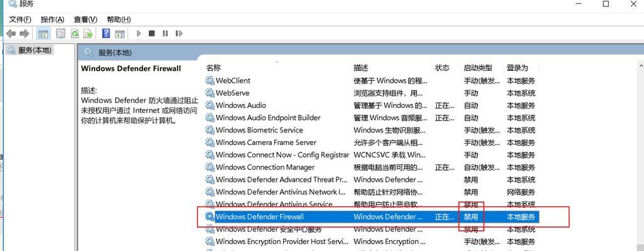Toggle the show/hide console tree icon
The image size is (644, 251).
pyautogui.click(x=43, y=34)
